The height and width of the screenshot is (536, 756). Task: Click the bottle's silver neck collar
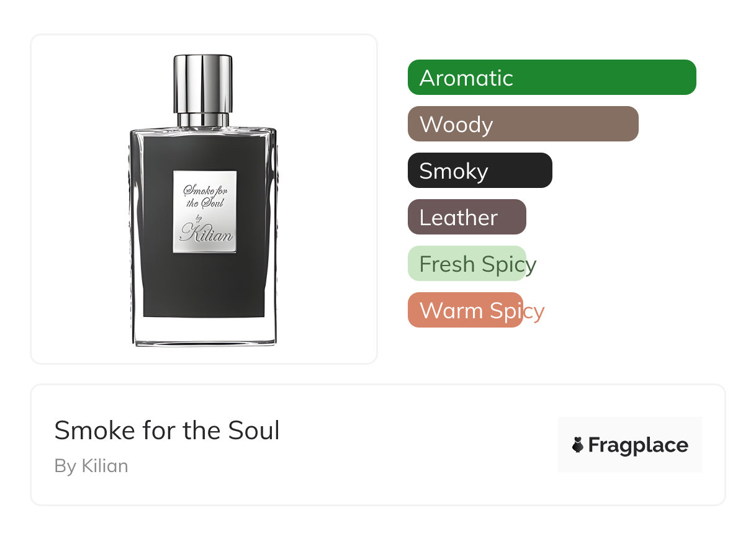pos(202,120)
